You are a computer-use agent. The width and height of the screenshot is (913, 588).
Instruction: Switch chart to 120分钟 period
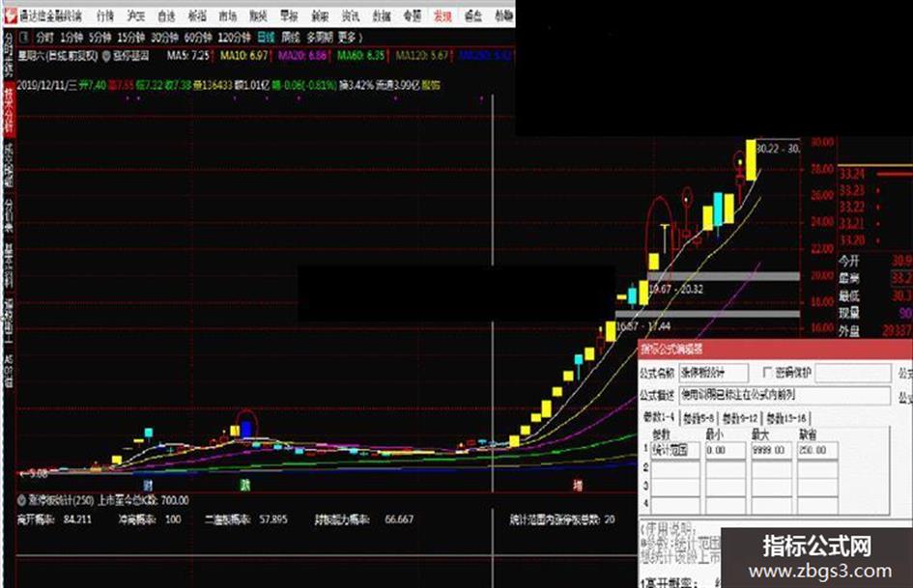[x=234, y=38]
